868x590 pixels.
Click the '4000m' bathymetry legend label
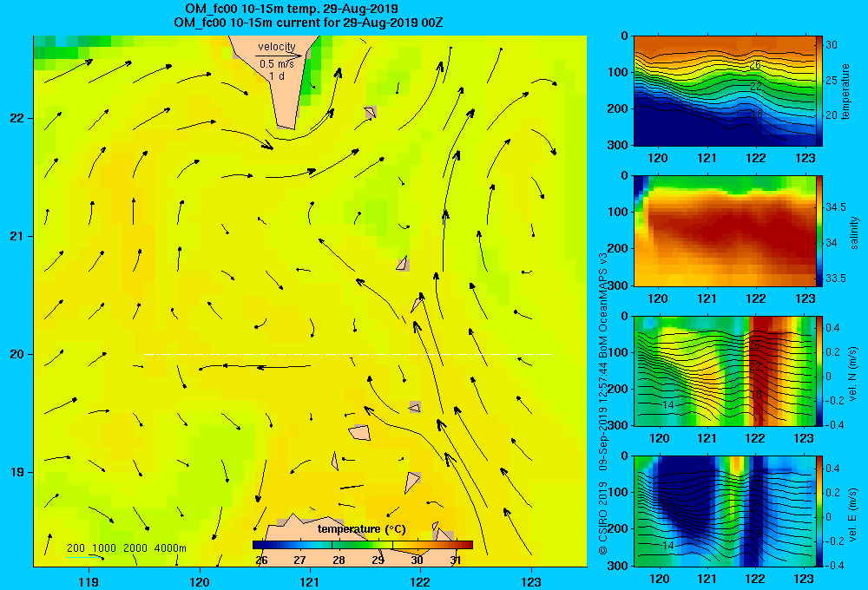[x=170, y=548]
